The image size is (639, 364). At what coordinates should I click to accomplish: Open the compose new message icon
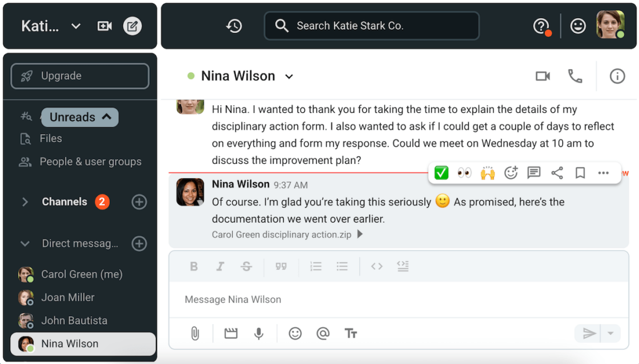[x=132, y=26]
